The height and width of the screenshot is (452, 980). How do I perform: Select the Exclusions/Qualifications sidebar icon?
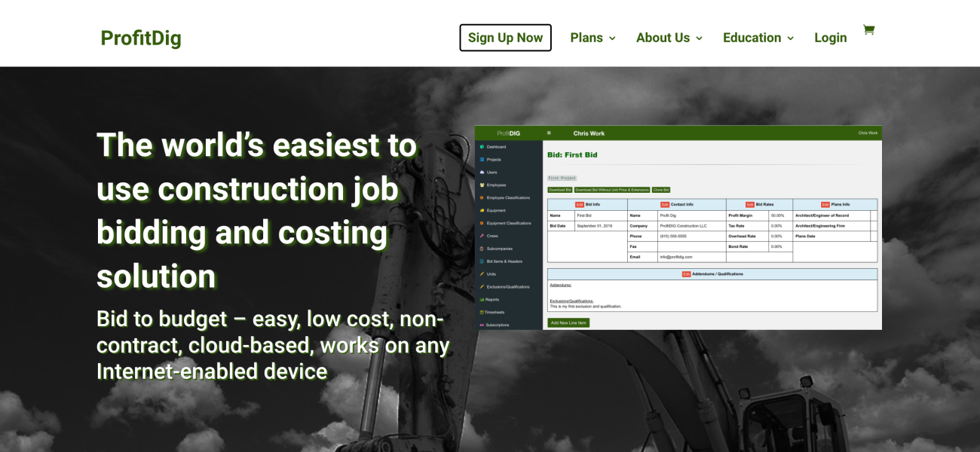coord(482,286)
